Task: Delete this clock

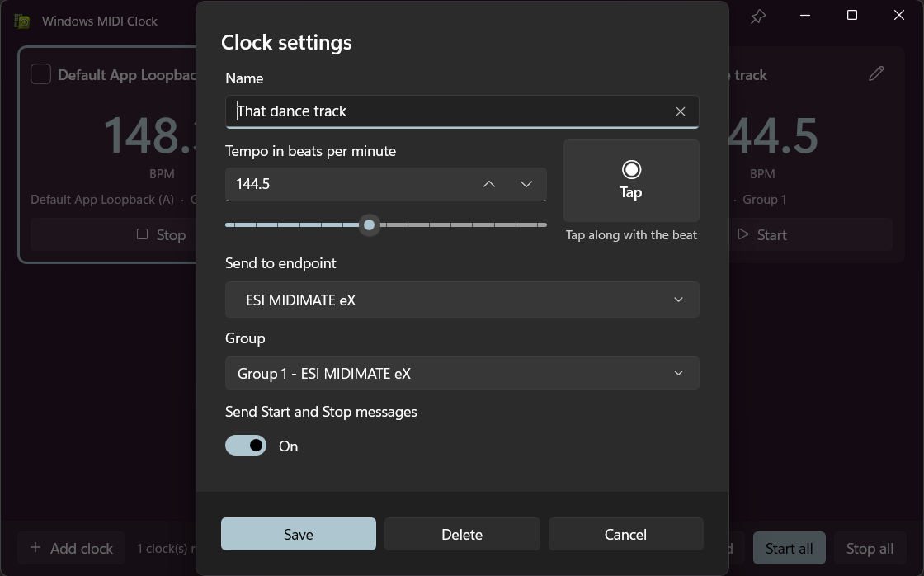Action: pos(462,534)
